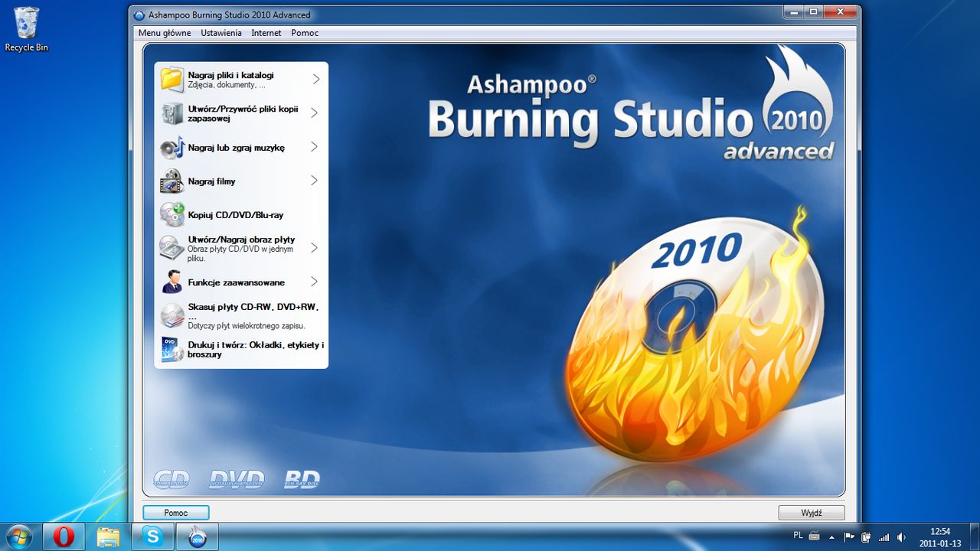Click the volume speaker tray icon
The width and height of the screenshot is (980, 551).
point(901,536)
